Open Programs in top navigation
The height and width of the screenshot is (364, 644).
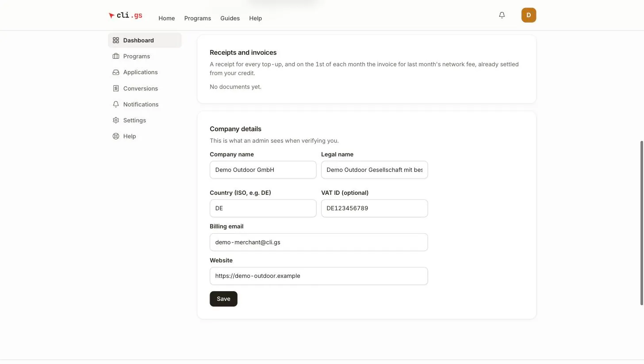(198, 18)
